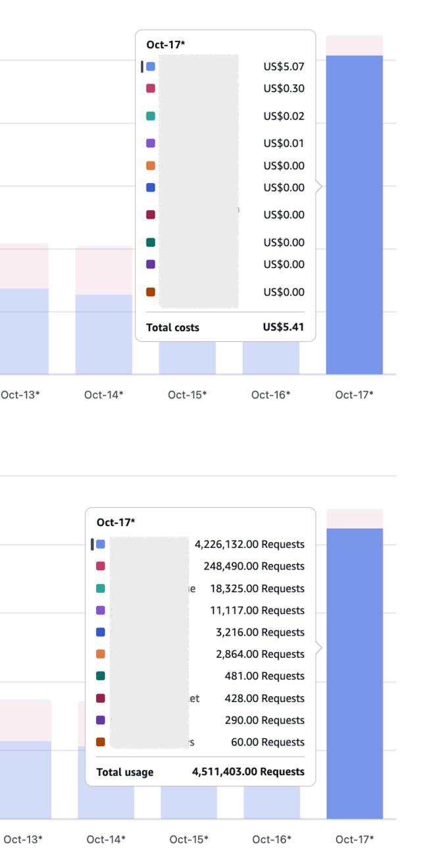Click the 60.00 Requests value
Screen dimensions: 421x868
click(268, 742)
